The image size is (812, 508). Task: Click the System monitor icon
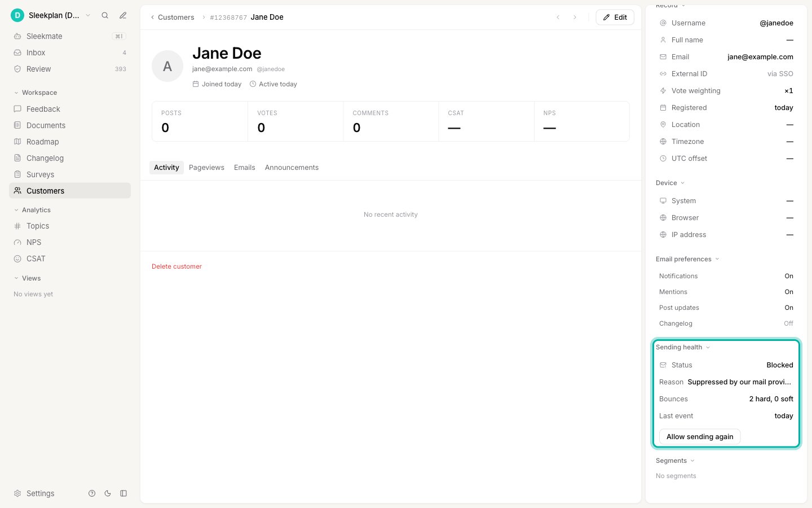point(663,201)
